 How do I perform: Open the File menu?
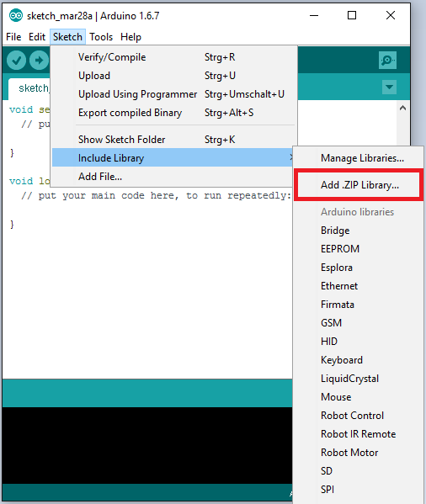point(13,37)
